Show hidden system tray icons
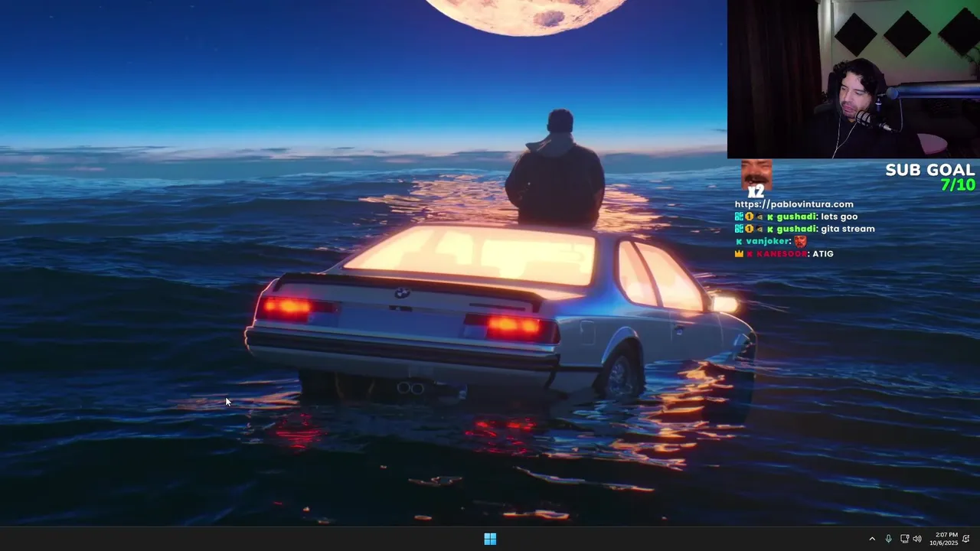 tap(871, 539)
